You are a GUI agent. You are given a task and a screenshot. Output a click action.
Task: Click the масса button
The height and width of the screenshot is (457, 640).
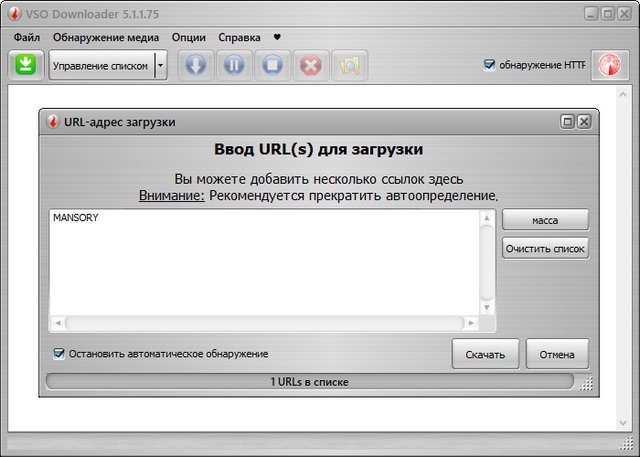point(545,220)
